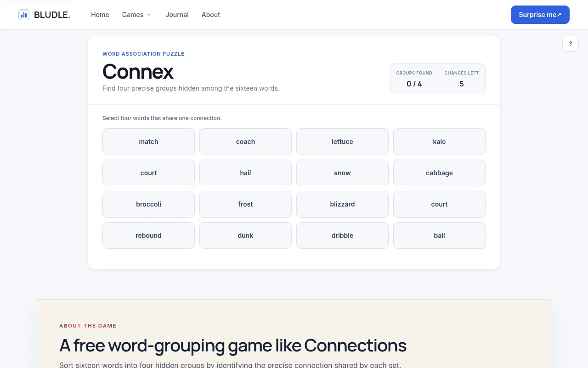Click "A free word-grouping game like Connections" heading
Viewport: 588px width, 368px height.
tap(233, 345)
